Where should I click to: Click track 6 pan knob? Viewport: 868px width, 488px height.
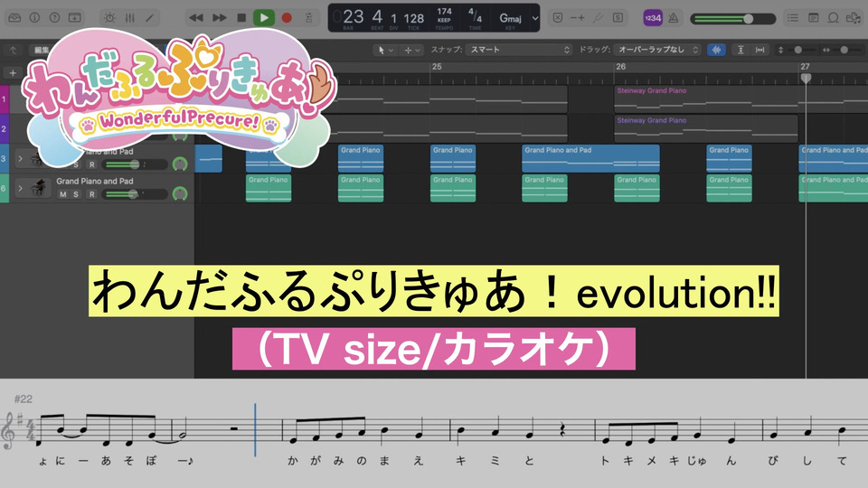(x=180, y=193)
